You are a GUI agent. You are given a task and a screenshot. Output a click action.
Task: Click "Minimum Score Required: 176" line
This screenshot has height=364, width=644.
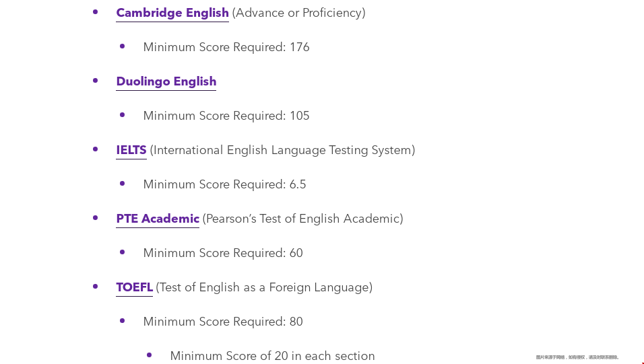226,47
